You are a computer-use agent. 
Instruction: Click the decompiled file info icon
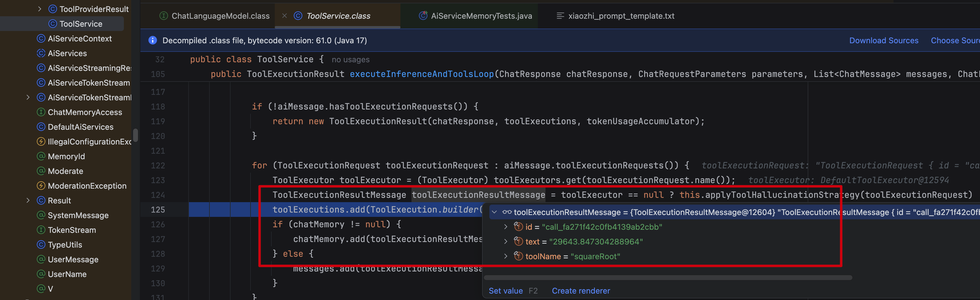pos(153,40)
